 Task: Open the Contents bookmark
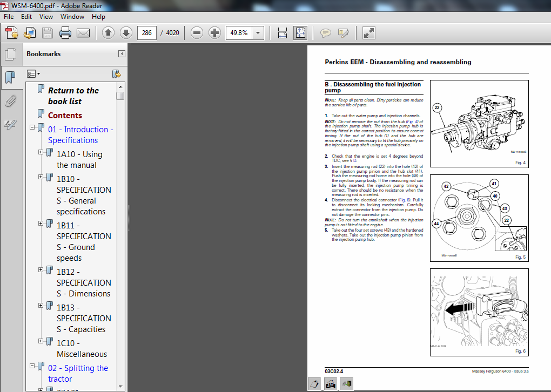pos(65,115)
